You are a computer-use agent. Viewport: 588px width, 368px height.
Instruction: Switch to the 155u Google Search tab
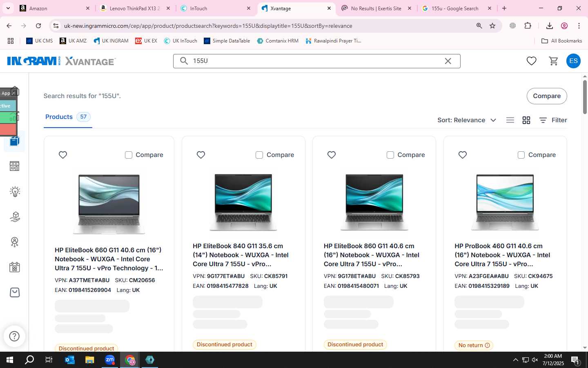point(457,8)
